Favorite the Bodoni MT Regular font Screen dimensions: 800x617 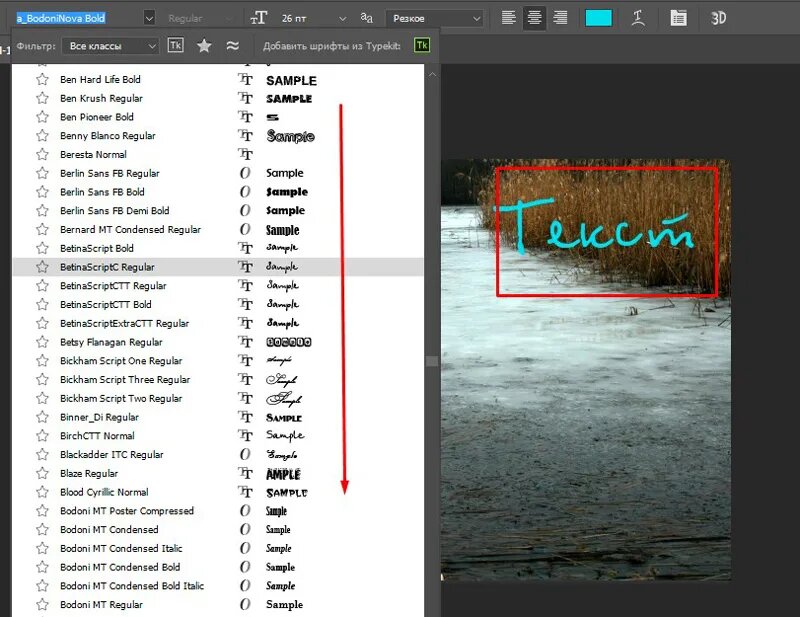click(x=42, y=605)
